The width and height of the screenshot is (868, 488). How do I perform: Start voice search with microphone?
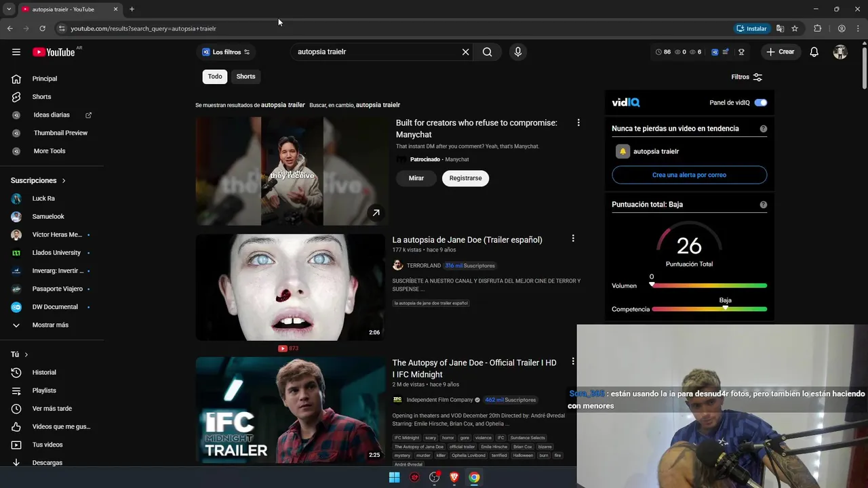pos(518,52)
